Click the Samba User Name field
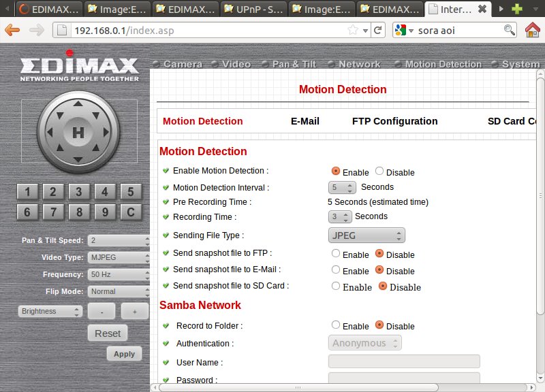545x392 pixels. (x=404, y=361)
